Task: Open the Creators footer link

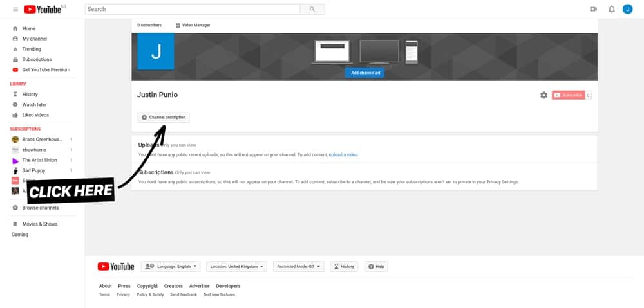Action: pyautogui.click(x=173, y=286)
